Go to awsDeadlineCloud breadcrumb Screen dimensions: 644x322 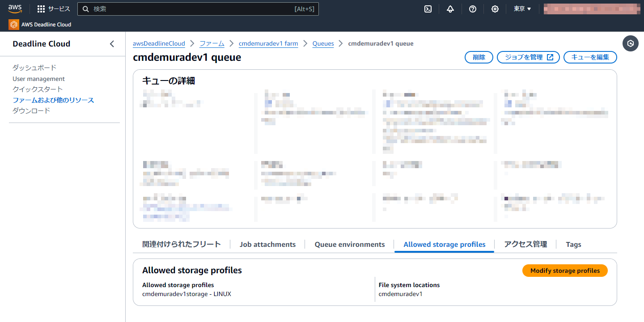click(159, 43)
